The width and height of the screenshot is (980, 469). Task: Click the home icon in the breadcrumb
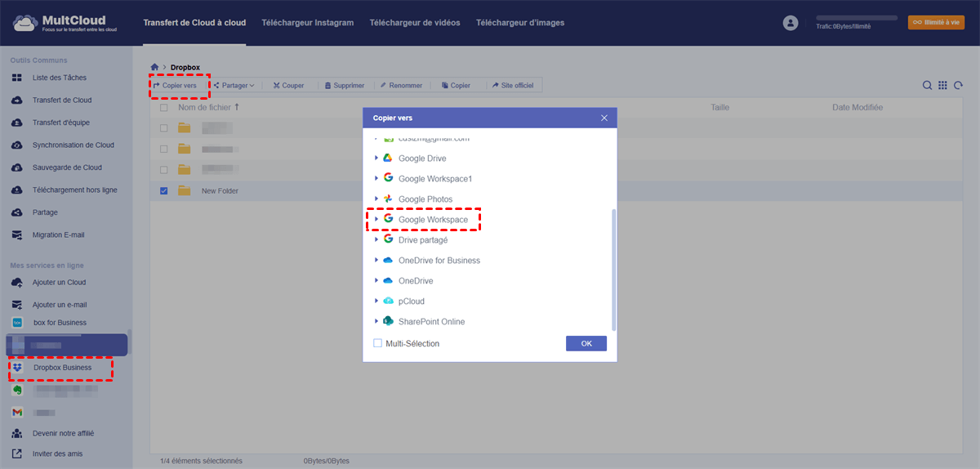(x=154, y=67)
